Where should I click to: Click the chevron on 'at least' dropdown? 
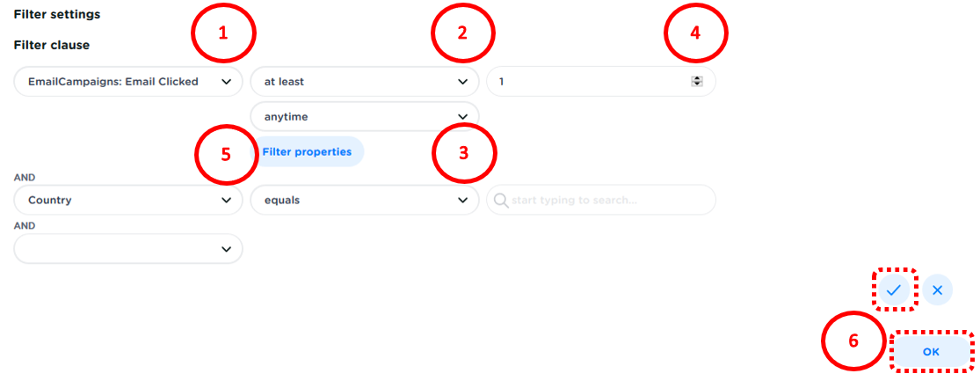click(x=463, y=82)
